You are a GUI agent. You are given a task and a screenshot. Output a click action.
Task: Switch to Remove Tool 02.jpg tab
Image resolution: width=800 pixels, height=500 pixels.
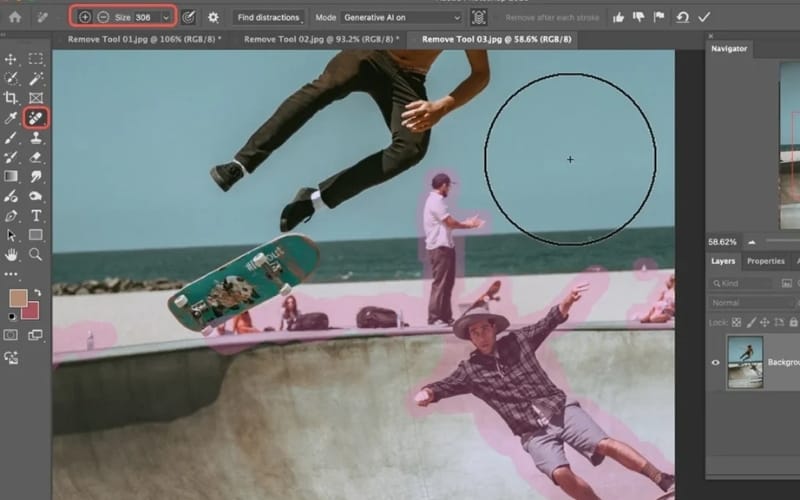(321, 39)
